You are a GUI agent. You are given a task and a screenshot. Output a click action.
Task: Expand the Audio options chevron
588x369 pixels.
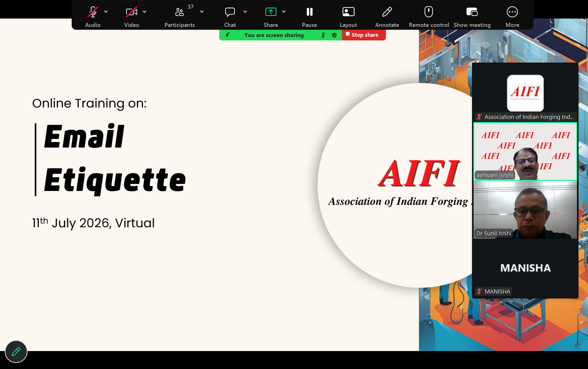[x=106, y=12]
